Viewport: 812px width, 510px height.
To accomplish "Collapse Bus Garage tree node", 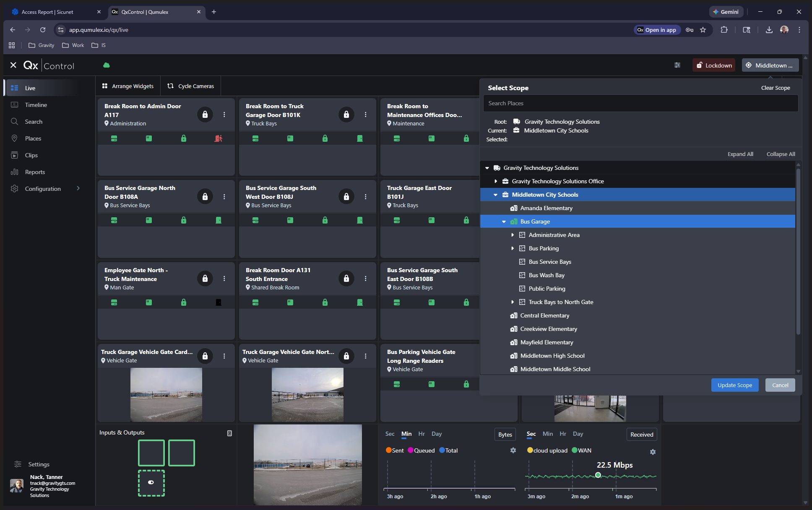I will point(504,221).
